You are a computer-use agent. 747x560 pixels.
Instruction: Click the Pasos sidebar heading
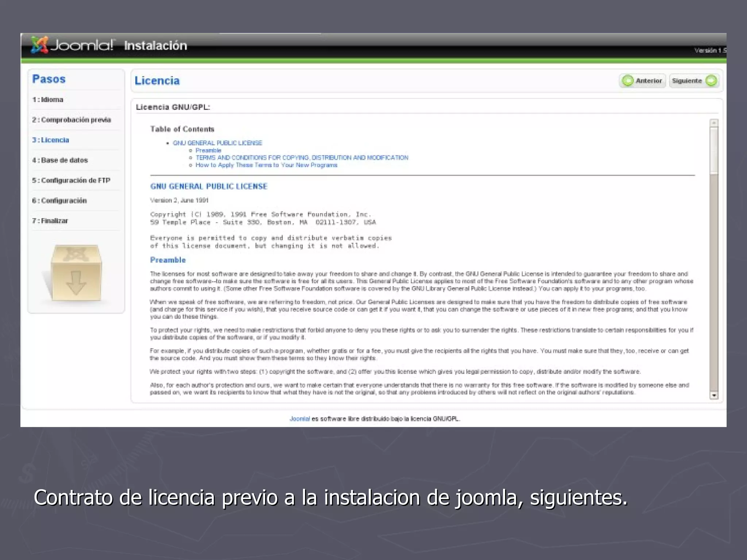[49, 79]
